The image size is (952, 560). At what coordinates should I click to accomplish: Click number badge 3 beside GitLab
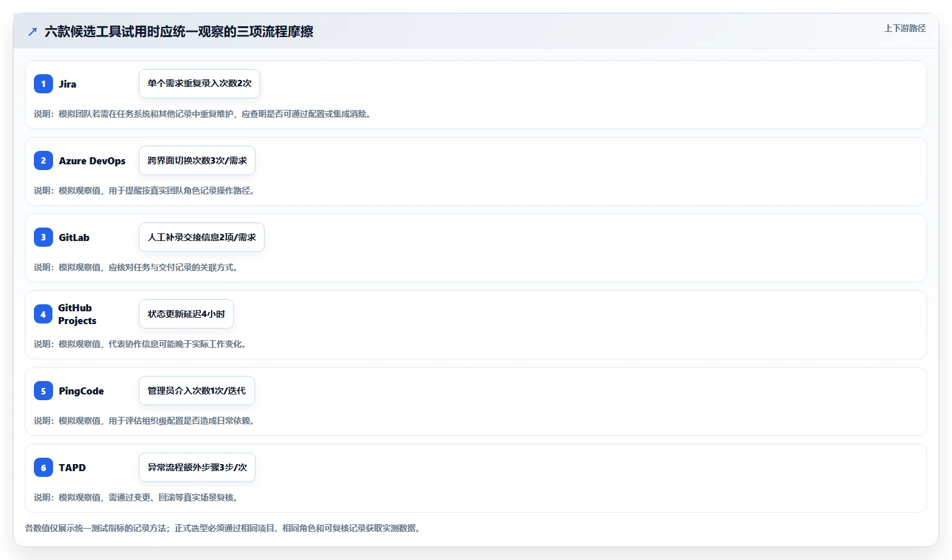(x=43, y=237)
